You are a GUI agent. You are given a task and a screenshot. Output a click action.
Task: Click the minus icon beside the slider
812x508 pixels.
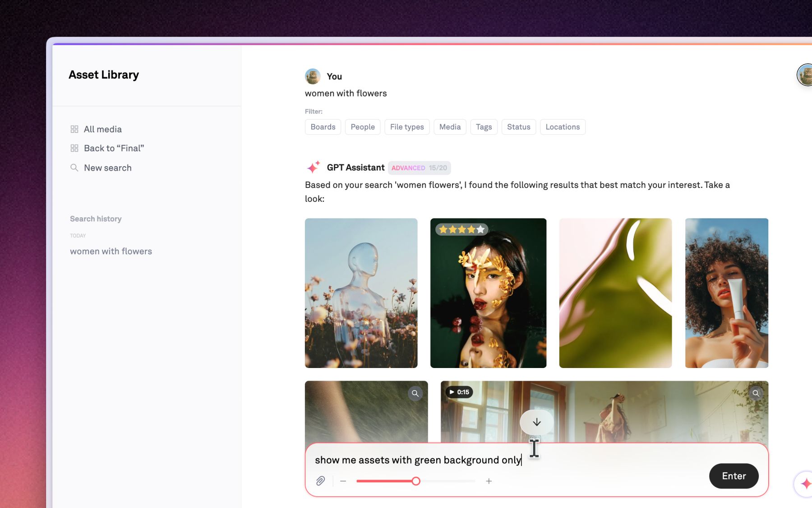click(343, 481)
